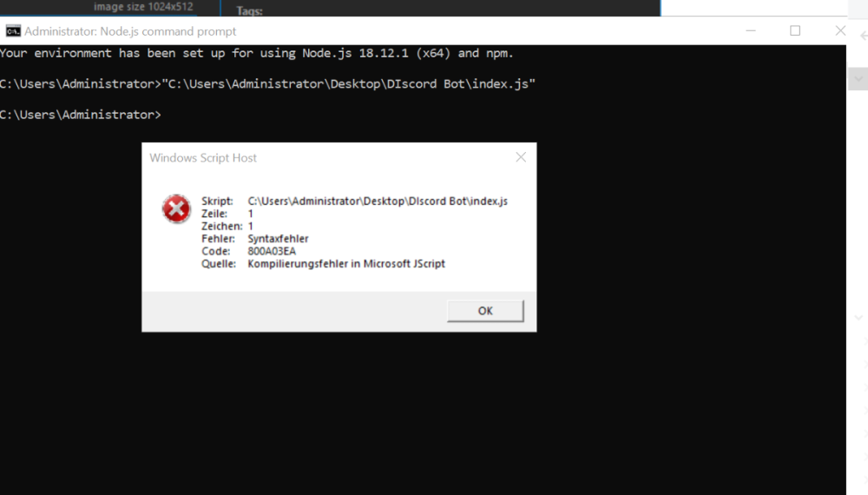Collapse the faint down chevron in right panel
The height and width of the screenshot is (495, 868).
859,319
